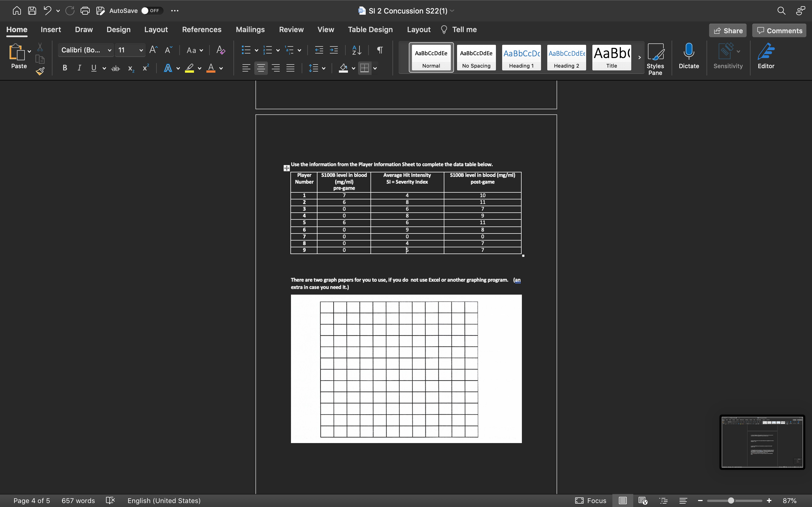812x507 pixels.
Task: Expand the font size dropdown
Action: (x=141, y=50)
